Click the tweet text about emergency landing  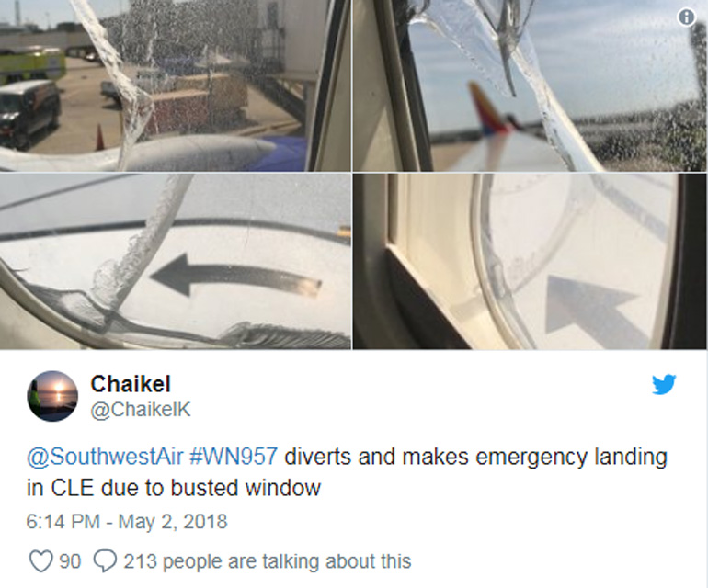click(x=347, y=472)
